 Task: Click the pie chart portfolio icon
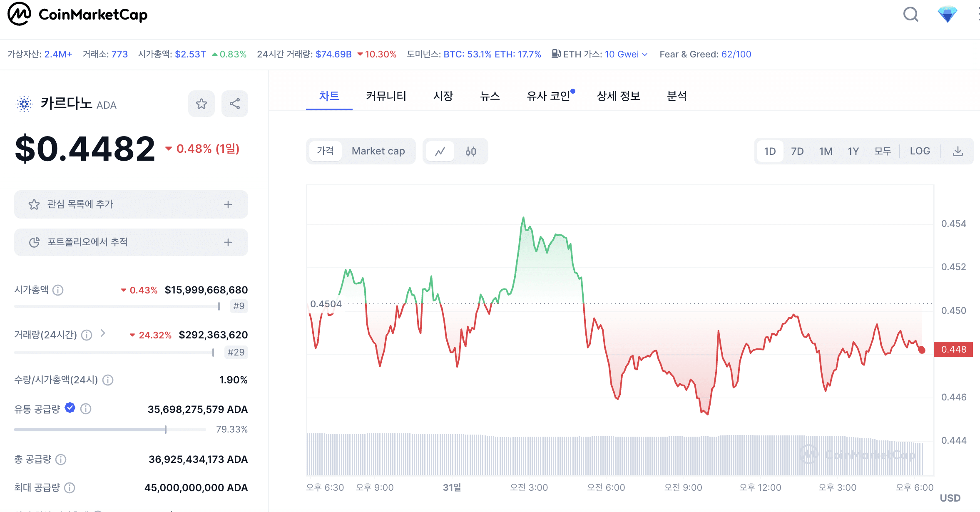[34, 242]
